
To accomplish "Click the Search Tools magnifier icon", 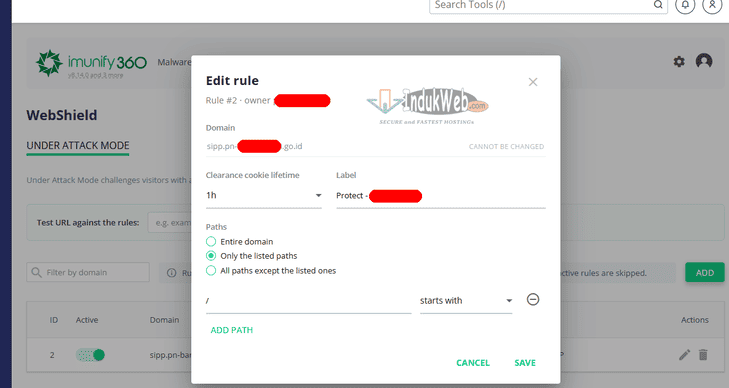I will [x=658, y=5].
